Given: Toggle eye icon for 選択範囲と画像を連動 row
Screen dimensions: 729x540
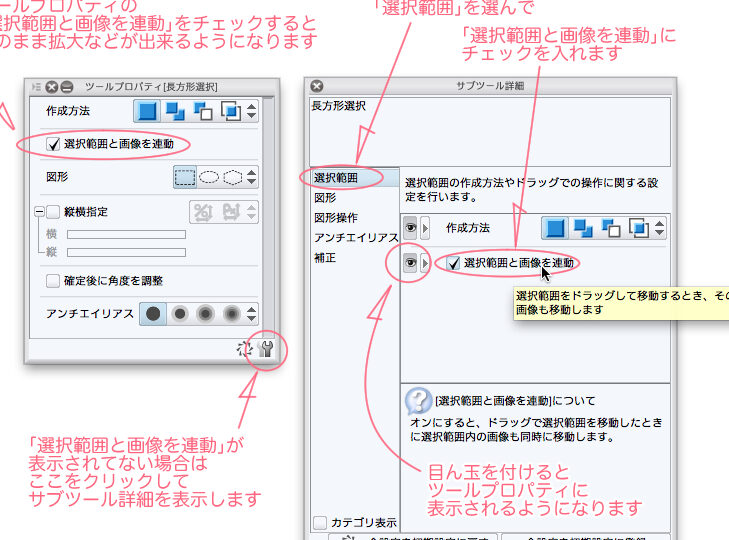Looking at the screenshot, I should coord(410,263).
